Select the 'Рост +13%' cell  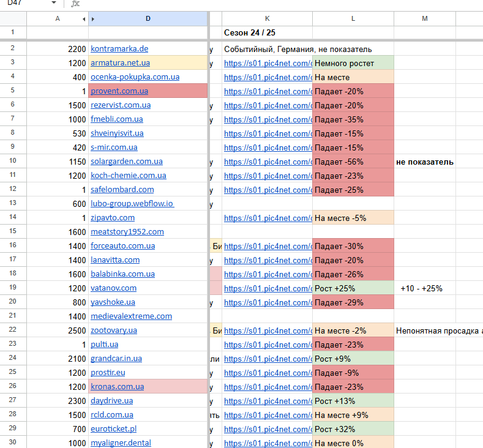(x=353, y=401)
